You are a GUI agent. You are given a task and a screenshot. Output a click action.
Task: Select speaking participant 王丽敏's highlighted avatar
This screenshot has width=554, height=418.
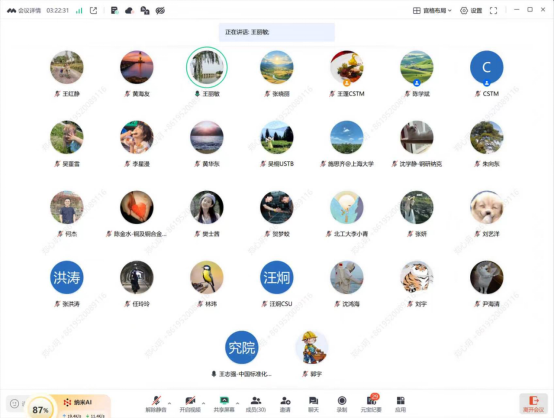point(207,67)
